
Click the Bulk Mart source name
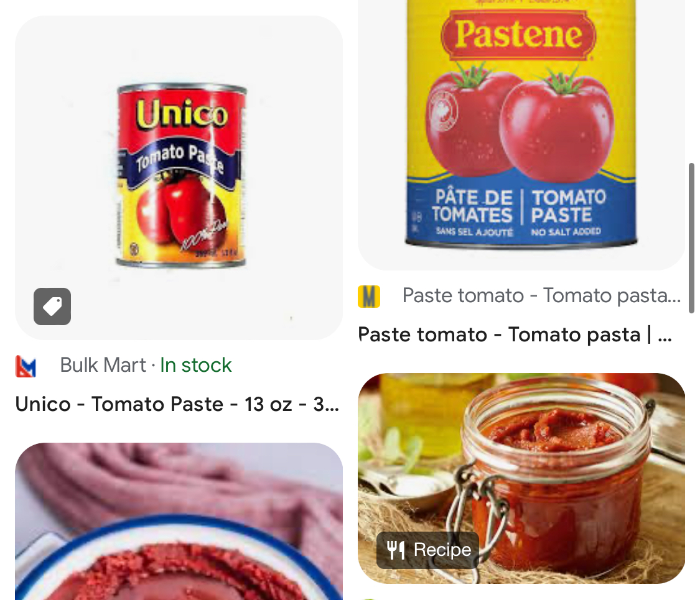[103, 365]
